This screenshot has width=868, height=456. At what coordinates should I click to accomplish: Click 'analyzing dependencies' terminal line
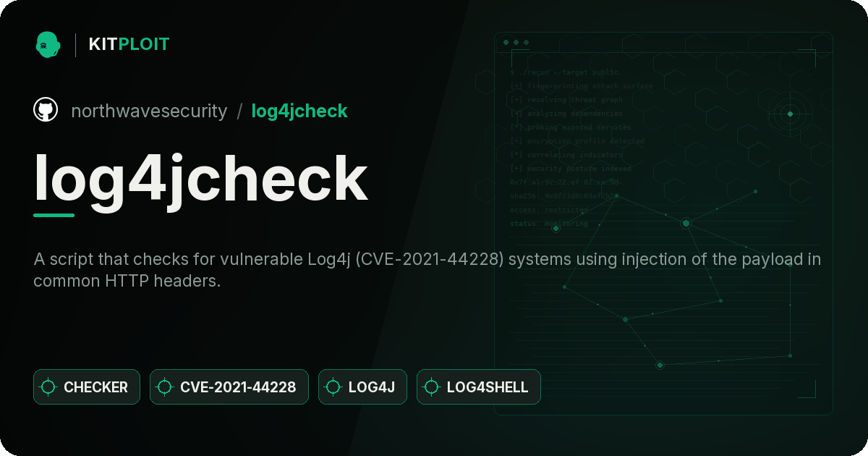point(566,114)
